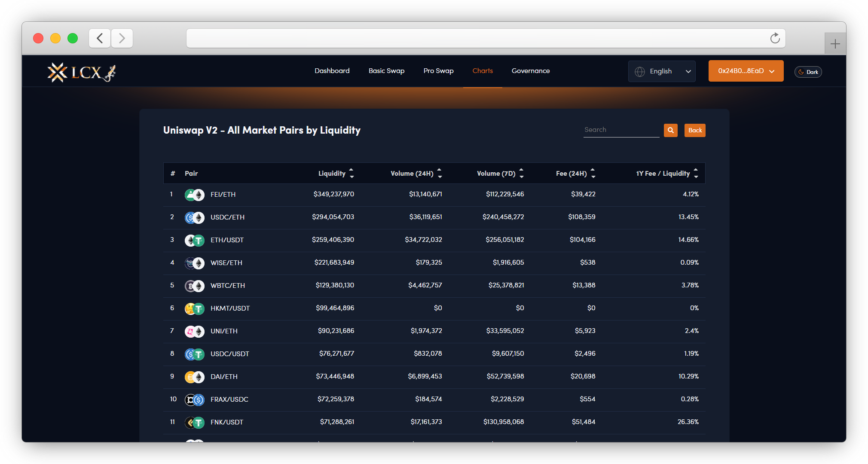
Task: Sort table by Volume (7D) arrows
Action: point(521,173)
